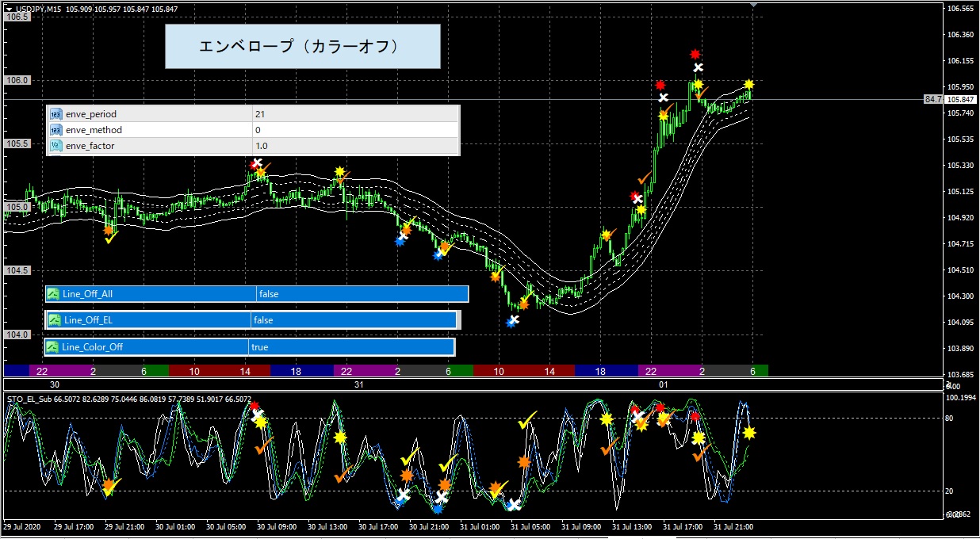Click the green icon beside Line_Off_EL
The image size is (980, 539).
(55, 320)
